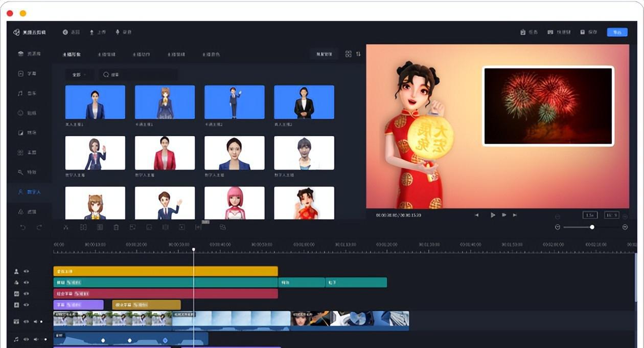Click the blue export button
Screen dimensions: 644x348
(x=617, y=32)
